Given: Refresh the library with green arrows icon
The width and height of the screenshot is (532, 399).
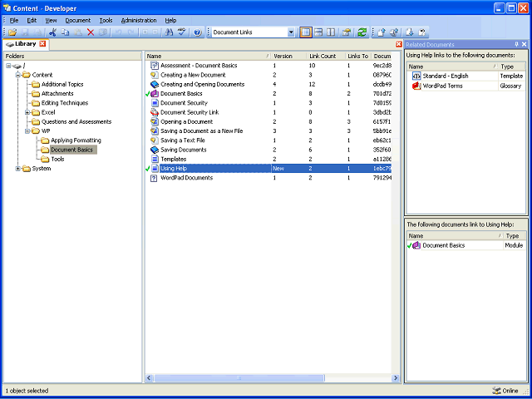Looking at the screenshot, I should pyautogui.click(x=362, y=32).
